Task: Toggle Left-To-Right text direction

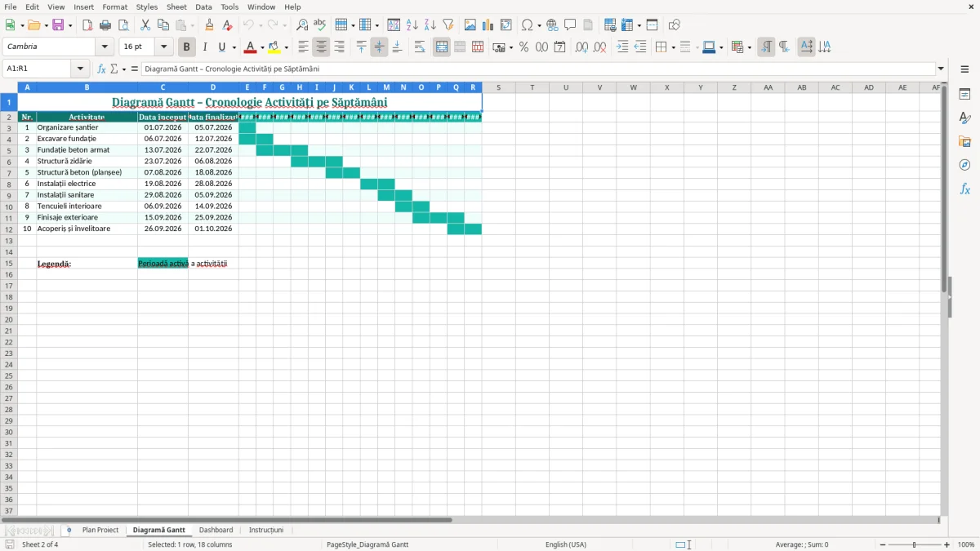Action: click(x=766, y=47)
